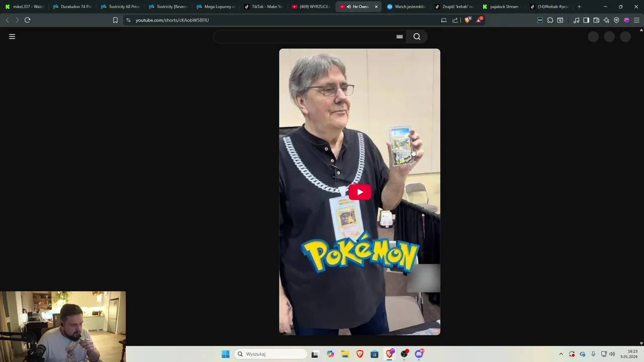Switch to Watch jestemkibi tab

407,7
